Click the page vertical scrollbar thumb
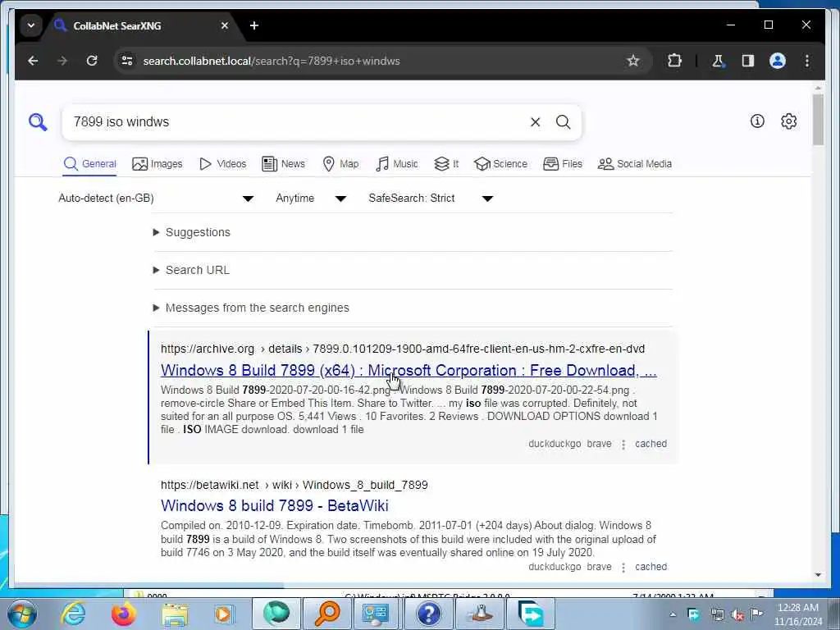 [x=818, y=120]
